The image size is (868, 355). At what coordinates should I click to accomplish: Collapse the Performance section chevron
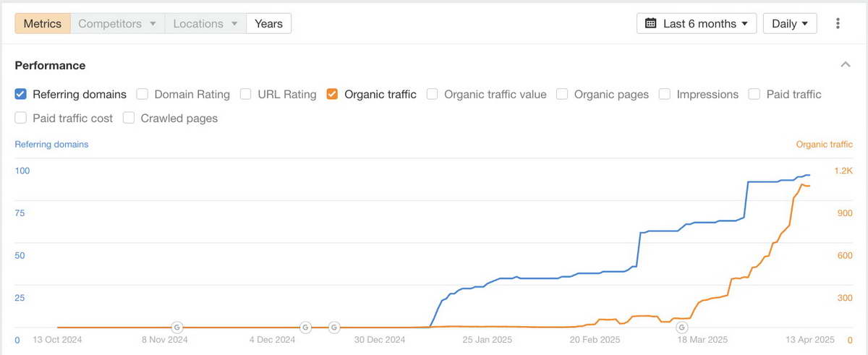845,65
